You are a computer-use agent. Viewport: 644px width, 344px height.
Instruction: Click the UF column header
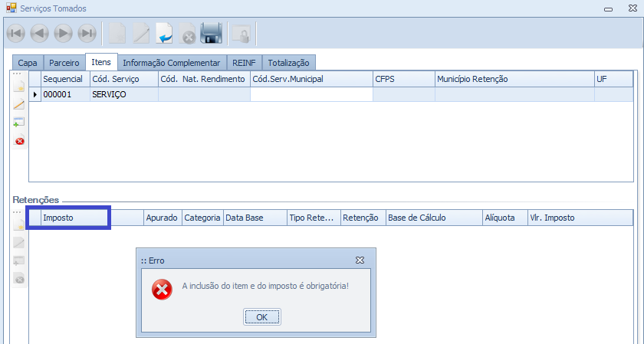click(613, 79)
